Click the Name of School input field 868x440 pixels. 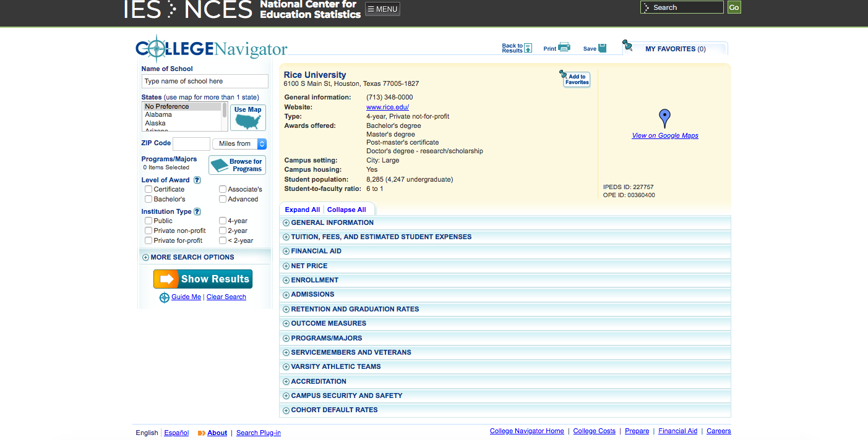pyautogui.click(x=205, y=81)
